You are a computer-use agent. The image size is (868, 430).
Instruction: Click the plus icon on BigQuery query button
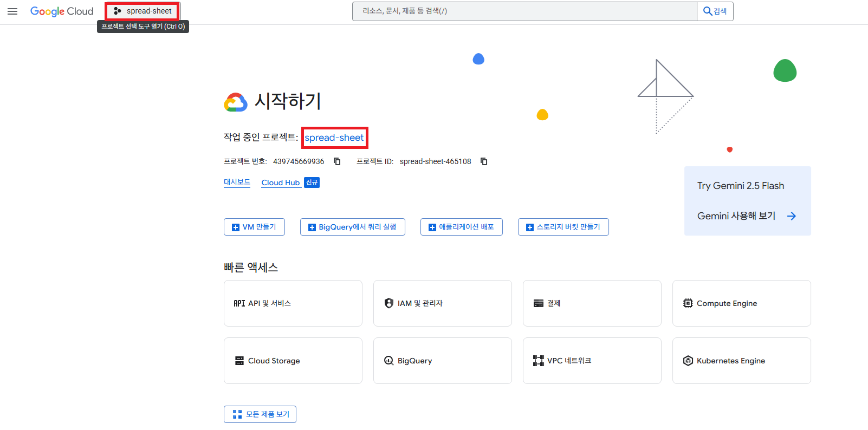click(x=312, y=227)
